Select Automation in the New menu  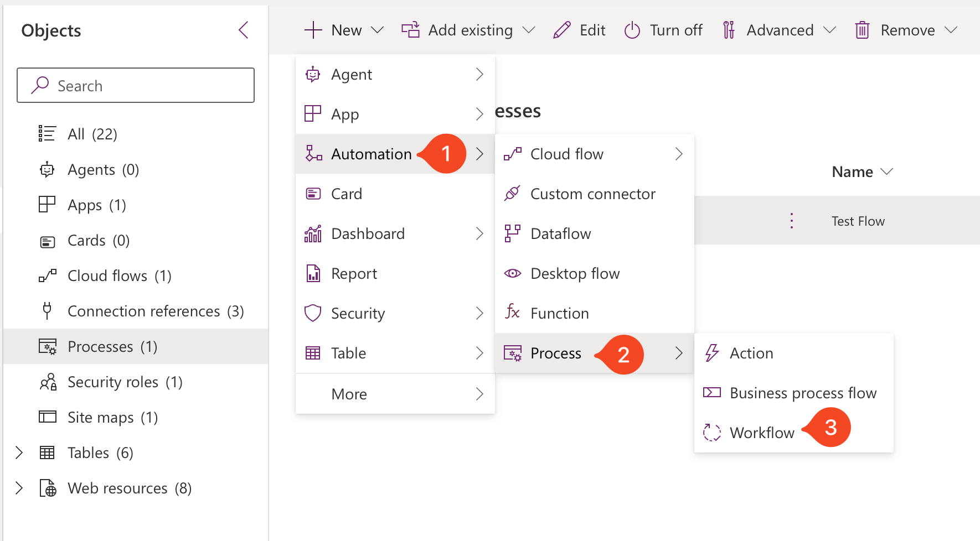[x=395, y=154]
